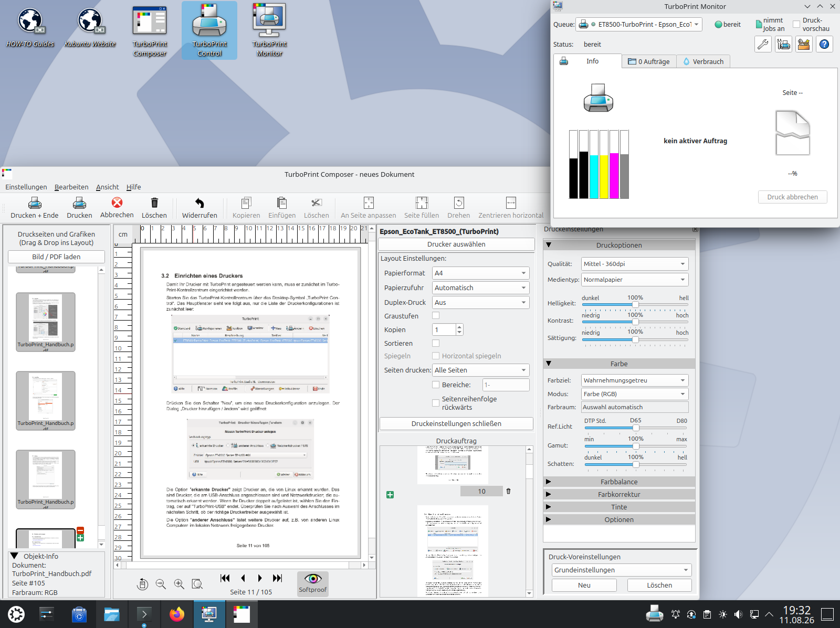Click the Kopieren toolbar icon

246,203
